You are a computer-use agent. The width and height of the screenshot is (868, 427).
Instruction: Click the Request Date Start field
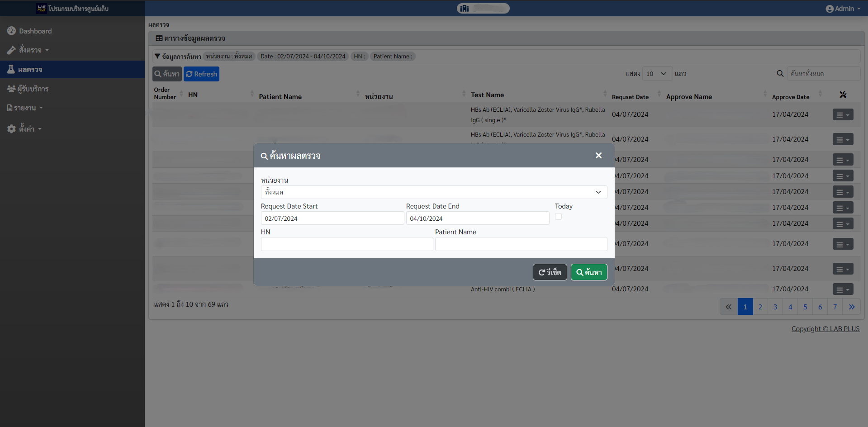332,218
